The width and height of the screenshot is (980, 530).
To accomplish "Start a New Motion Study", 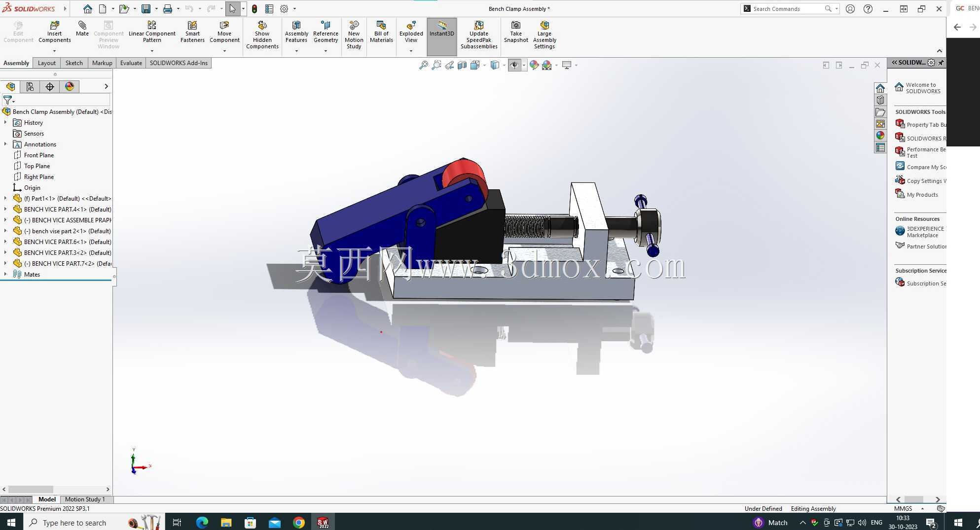I will click(354, 35).
